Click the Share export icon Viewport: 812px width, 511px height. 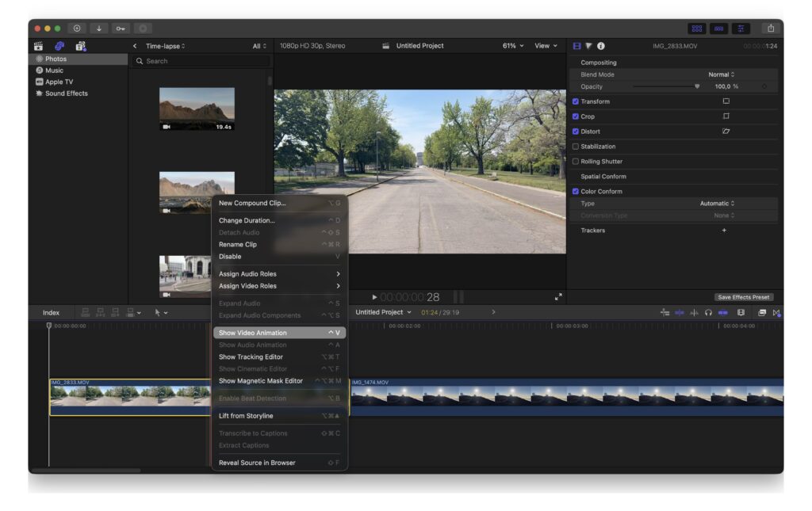[x=771, y=29]
